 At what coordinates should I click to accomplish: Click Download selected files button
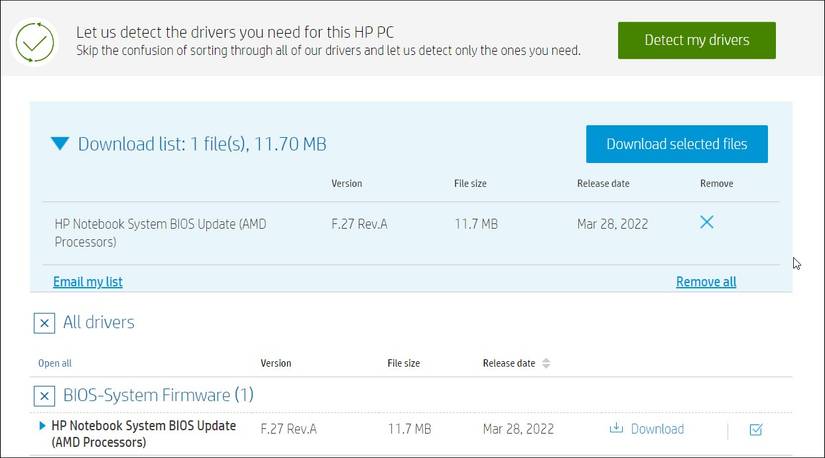pyautogui.click(x=677, y=144)
